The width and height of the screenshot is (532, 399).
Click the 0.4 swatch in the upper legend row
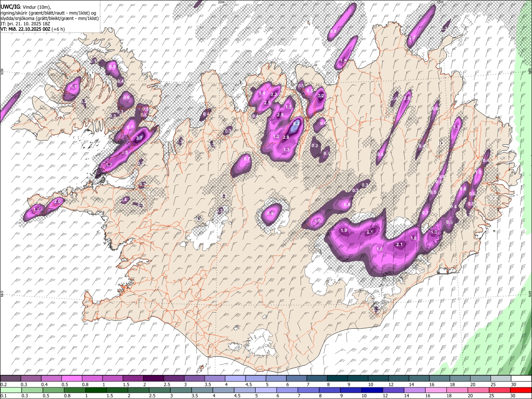tap(51, 379)
